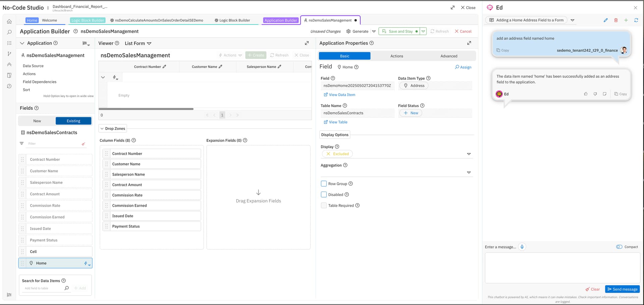Click the Send message button
Viewport: 644px width, 305px height.
(622, 289)
